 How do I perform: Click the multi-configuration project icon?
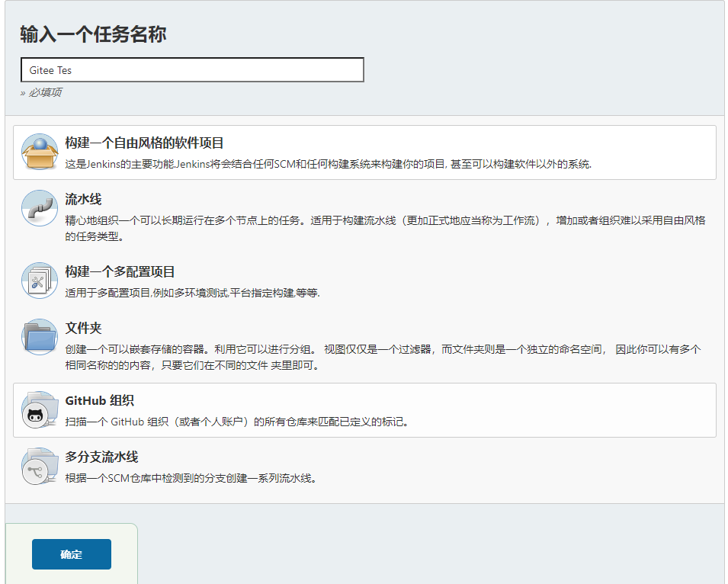point(40,281)
